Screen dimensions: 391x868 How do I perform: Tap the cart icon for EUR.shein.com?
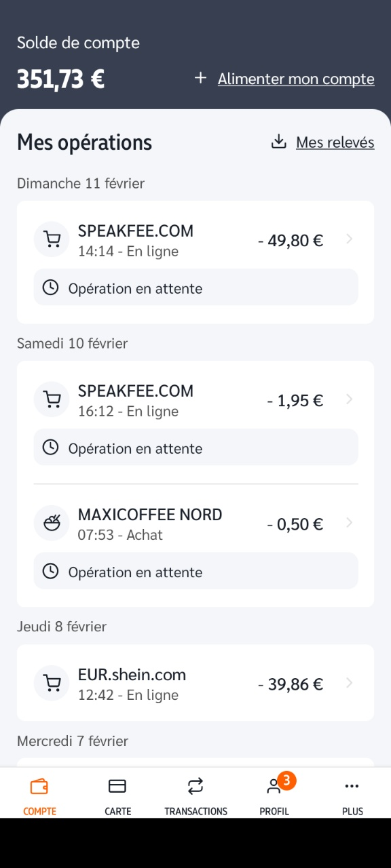pos(52,683)
